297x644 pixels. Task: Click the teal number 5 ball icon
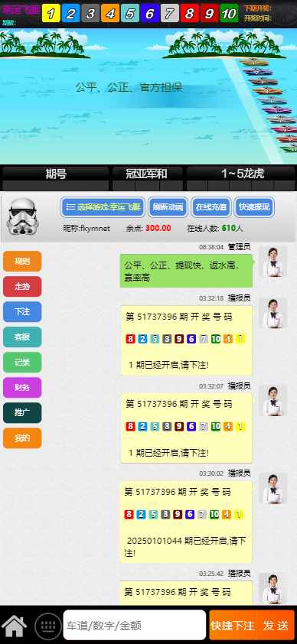(x=130, y=13)
